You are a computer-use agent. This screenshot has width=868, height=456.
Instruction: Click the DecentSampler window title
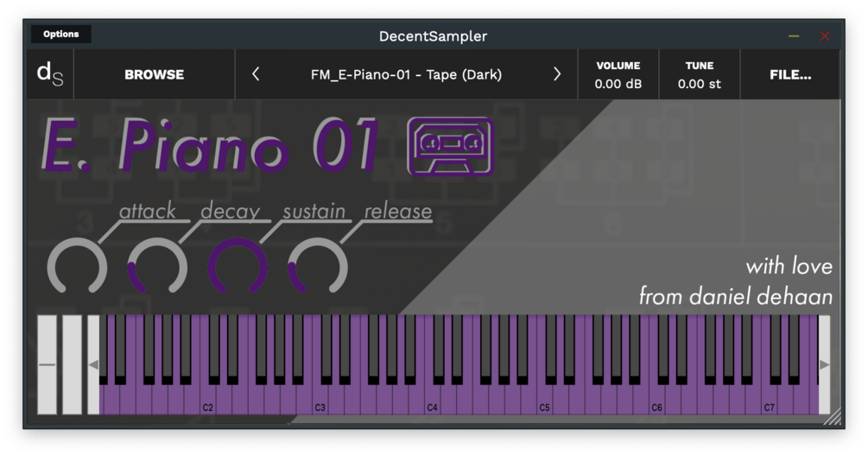pos(433,36)
